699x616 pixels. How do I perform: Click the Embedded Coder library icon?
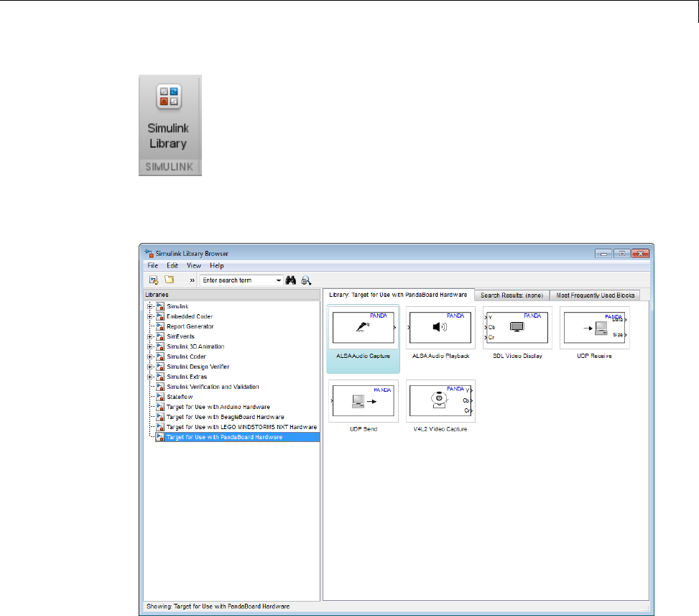[160, 317]
